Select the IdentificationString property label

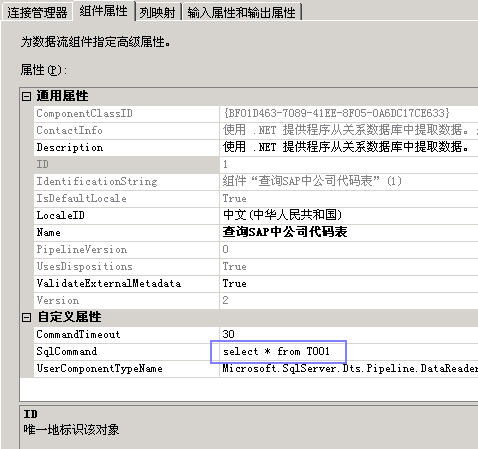97,181
